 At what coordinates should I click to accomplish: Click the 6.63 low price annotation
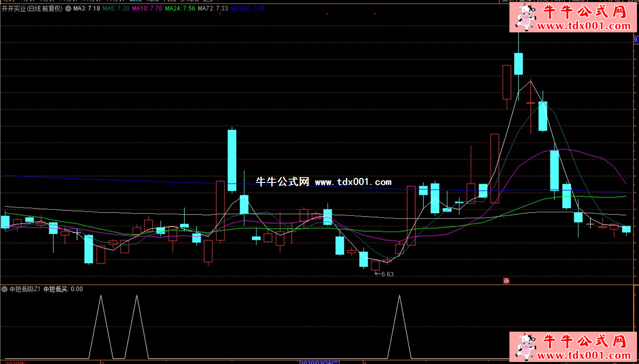point(385,274)
